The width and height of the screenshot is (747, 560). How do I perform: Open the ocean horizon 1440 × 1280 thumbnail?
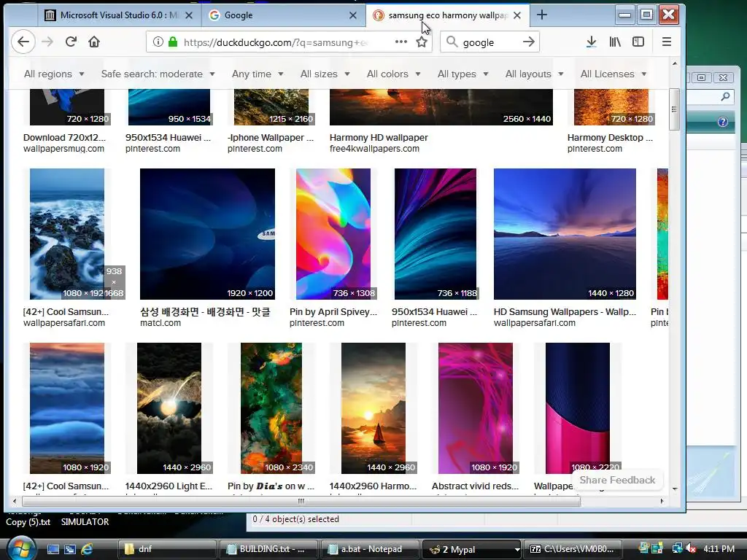pyautogui.click(x=565, y=234)
